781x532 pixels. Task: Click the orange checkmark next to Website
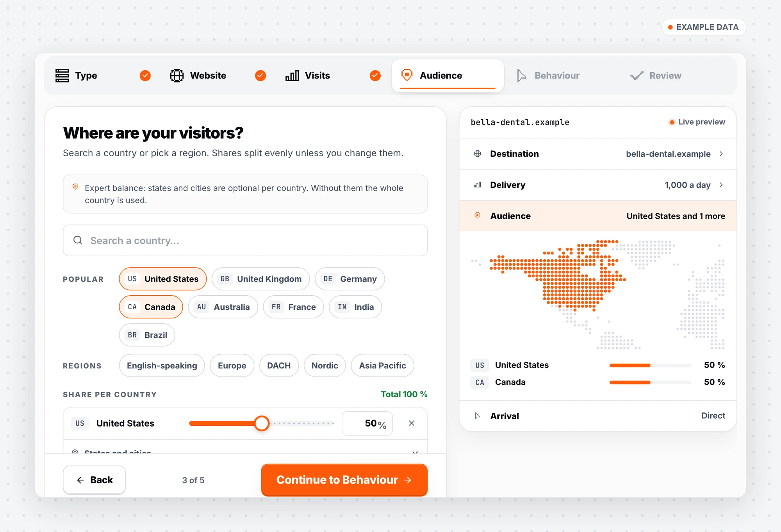coord(260,75)
